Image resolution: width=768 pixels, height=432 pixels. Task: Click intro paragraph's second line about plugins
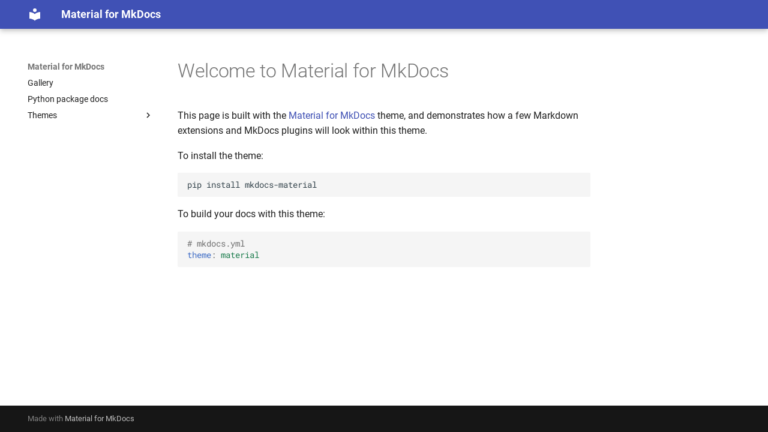click(302, 130)
